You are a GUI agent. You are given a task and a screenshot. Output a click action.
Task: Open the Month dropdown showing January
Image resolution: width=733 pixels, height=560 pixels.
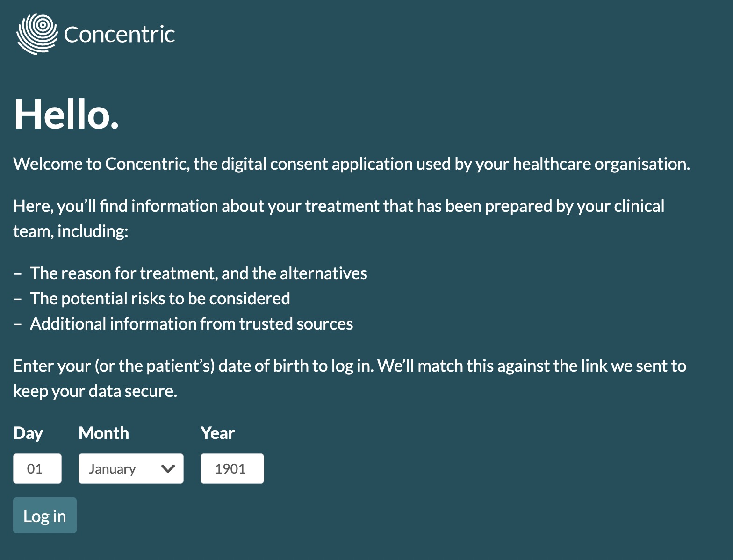(131, 468)
